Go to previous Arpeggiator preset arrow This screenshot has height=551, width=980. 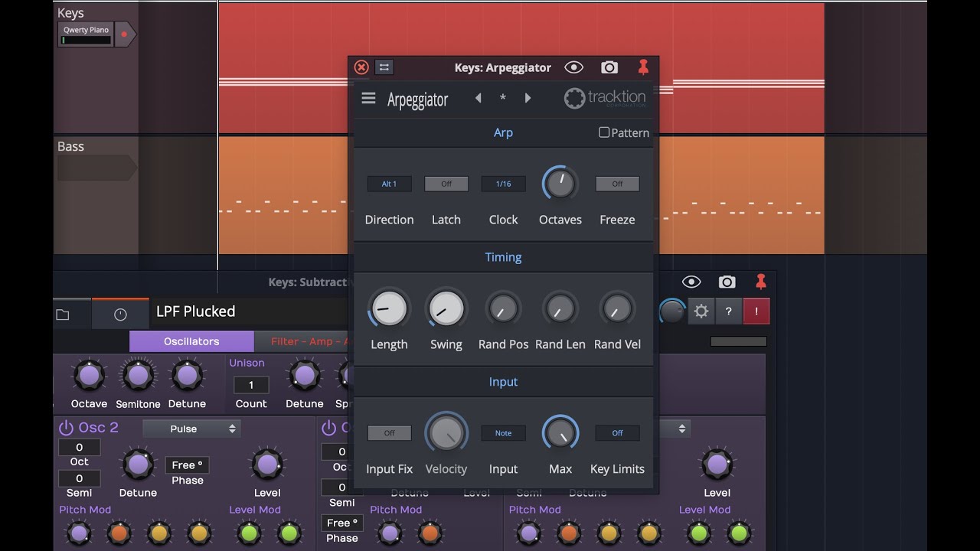pos(479,98)
